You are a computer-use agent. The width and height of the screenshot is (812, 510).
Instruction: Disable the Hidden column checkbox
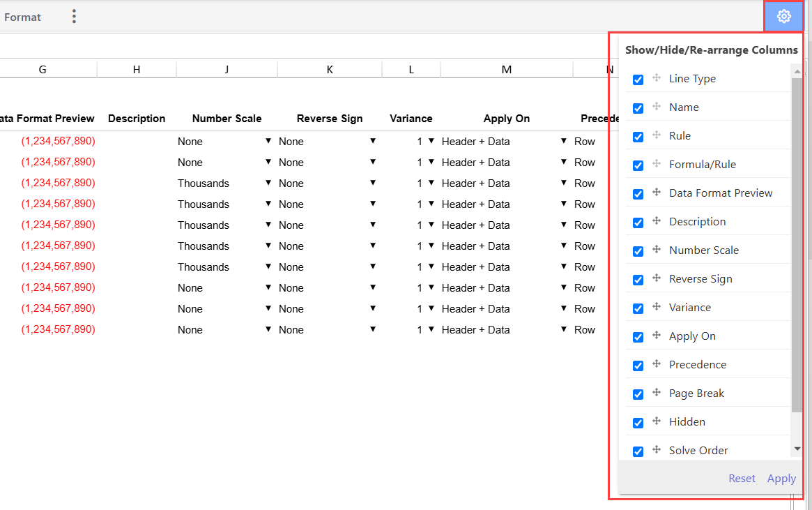pyautogui.click(x=638, y=423)
